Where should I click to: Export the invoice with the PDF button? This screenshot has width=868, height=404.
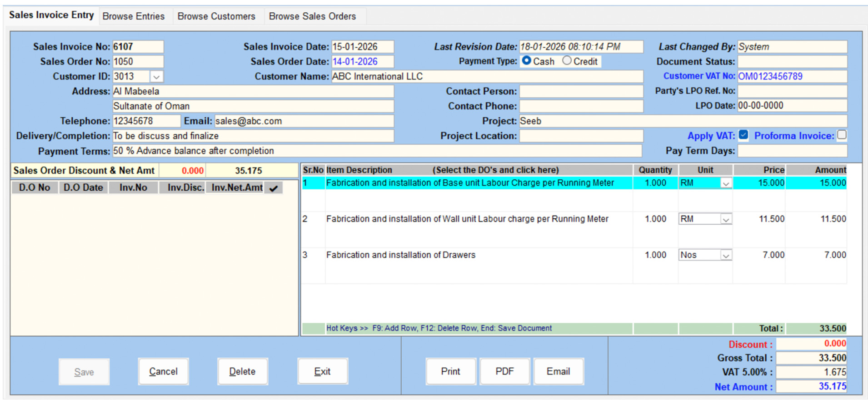tap(504, 371)
